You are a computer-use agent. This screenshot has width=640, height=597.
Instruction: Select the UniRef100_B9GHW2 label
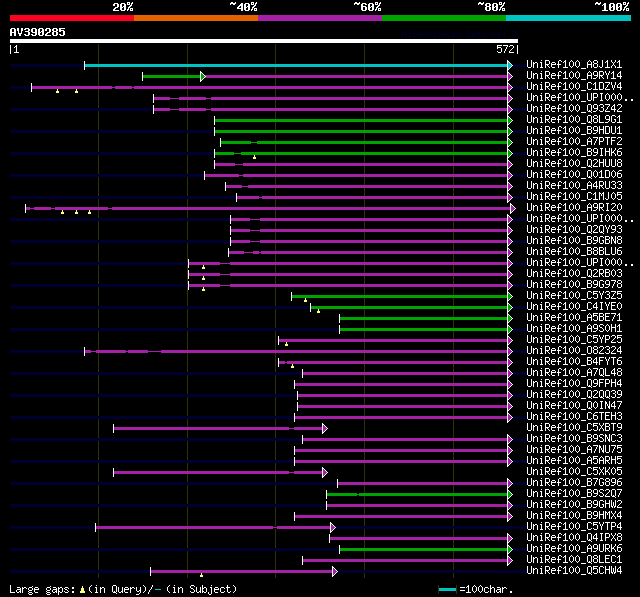[574, 505]
